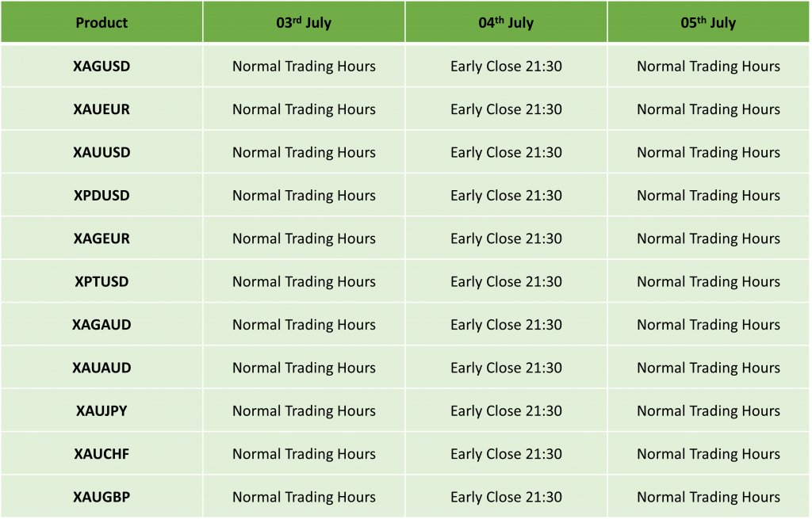Select the XAUUSD row label
Screen dimensions: 812x519
[x=101, y=152]
